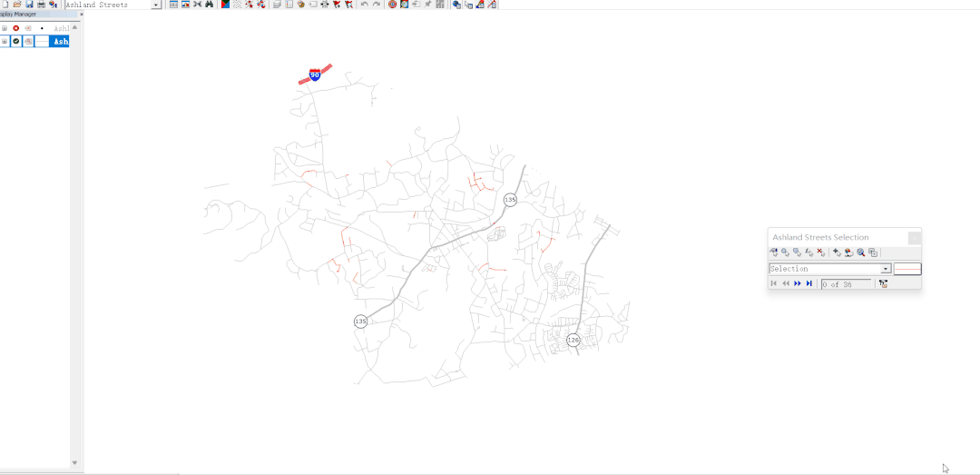
Task: Click the first red flag toolbar icon
Action: [337, 5]
